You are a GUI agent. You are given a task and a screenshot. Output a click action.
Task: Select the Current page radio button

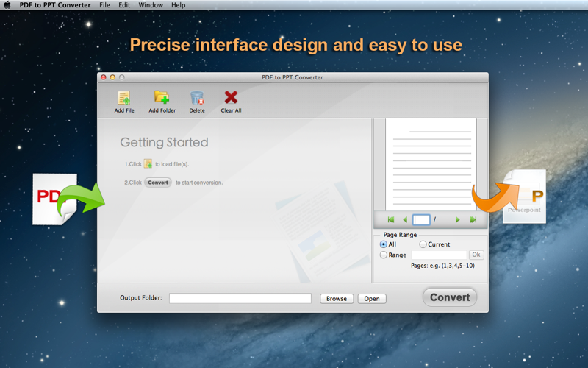pyautogui.click(x=423, y=244)
